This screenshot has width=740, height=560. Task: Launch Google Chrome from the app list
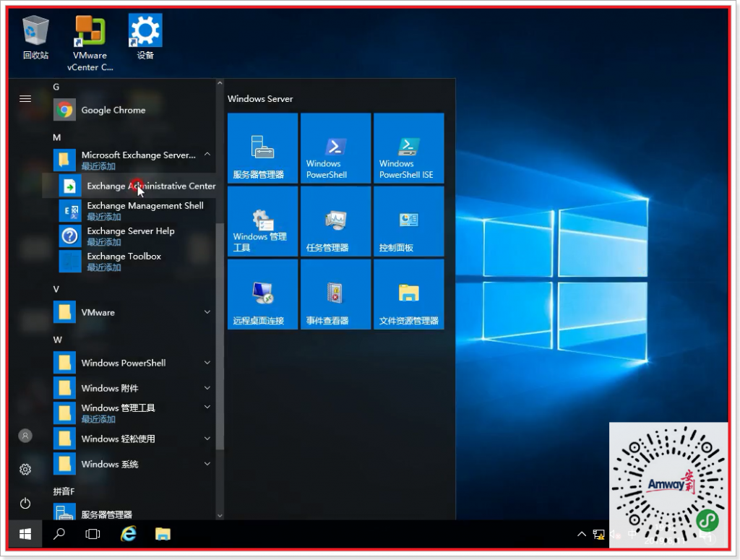(x=113, y=111)
